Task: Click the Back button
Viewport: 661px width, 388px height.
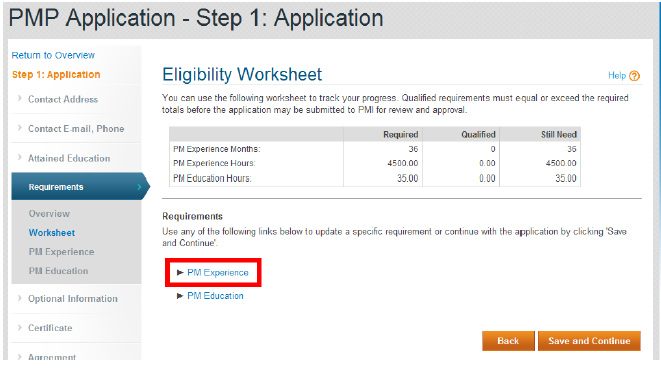Action: (x=508, y=341)
